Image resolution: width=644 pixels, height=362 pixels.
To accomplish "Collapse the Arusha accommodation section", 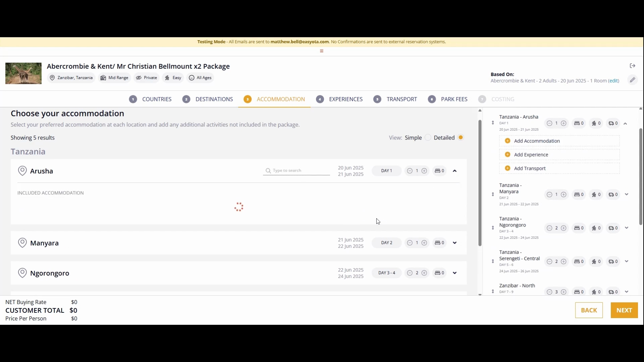I will click(x=455, y=171).
